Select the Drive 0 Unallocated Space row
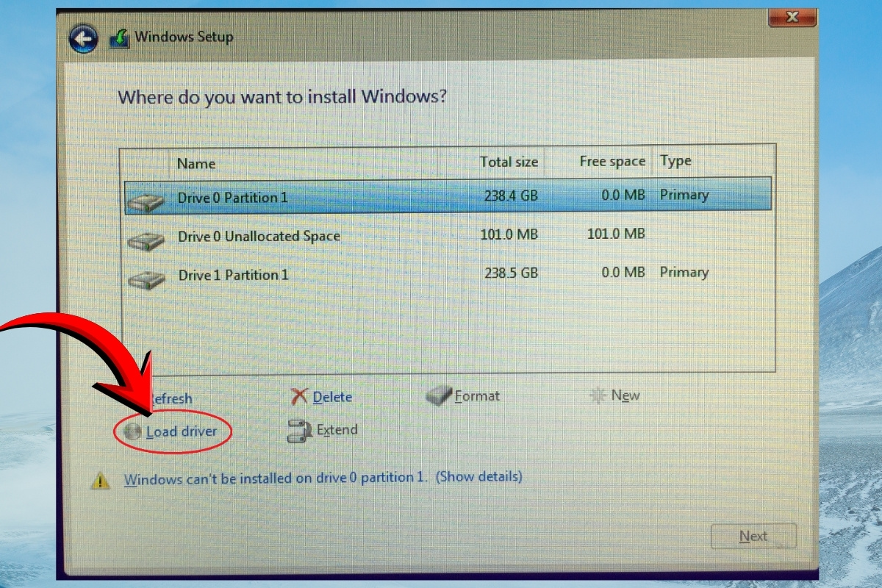 (x=448, y=236)
